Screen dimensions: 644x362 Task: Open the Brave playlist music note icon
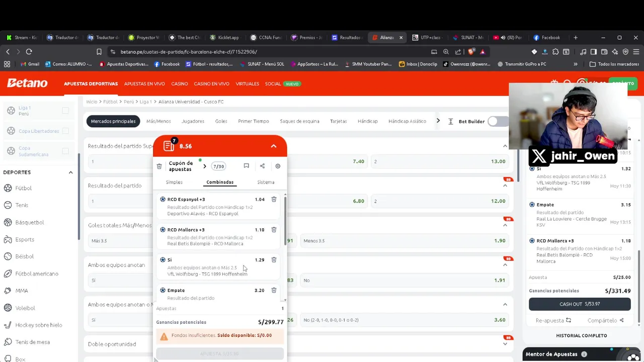coord(583,52)
